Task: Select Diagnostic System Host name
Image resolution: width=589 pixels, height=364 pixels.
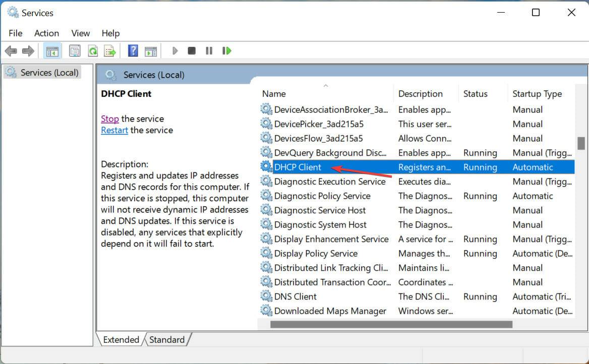Action: pyautogui.click(x=320, y=225)
